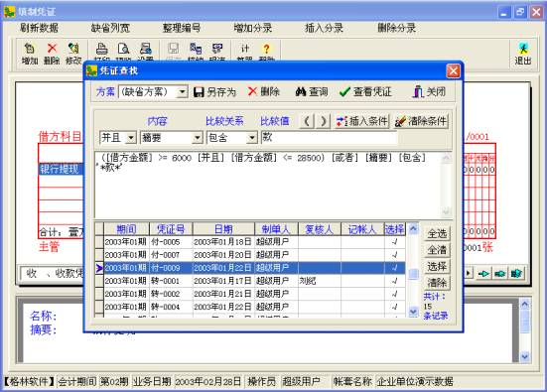Image resolution: width=547 pixels, height=392 pixels.
Task: Click the 删除 button in the search dialog
Action: point(263,92)
